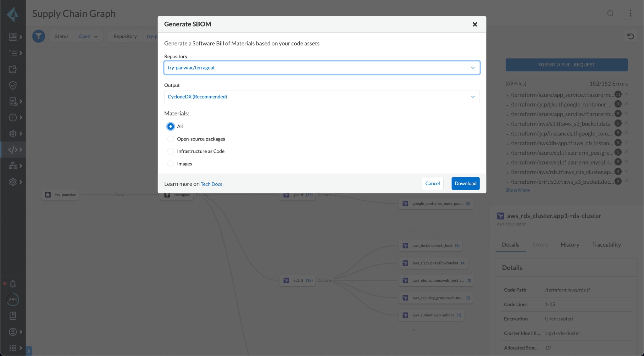
Task: Click the Tech Docs hyperlink
Action: pos(211,184)
